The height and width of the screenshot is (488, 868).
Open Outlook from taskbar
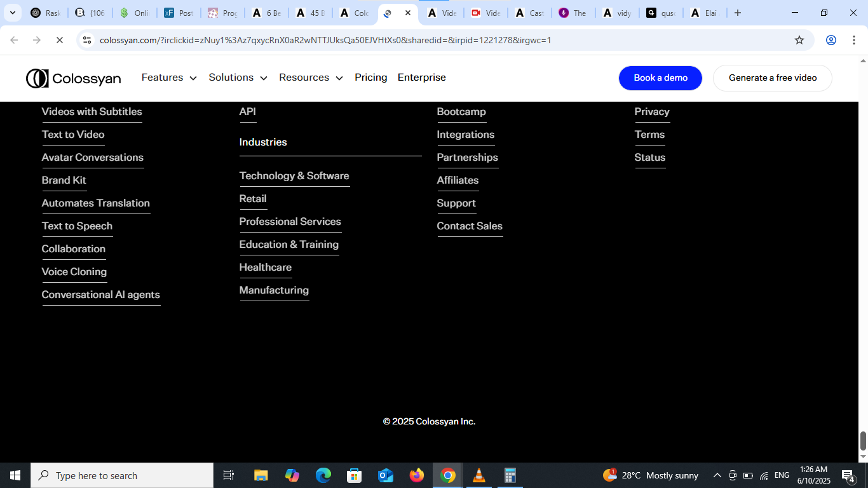pyautogui.click(x=386, y=475)
